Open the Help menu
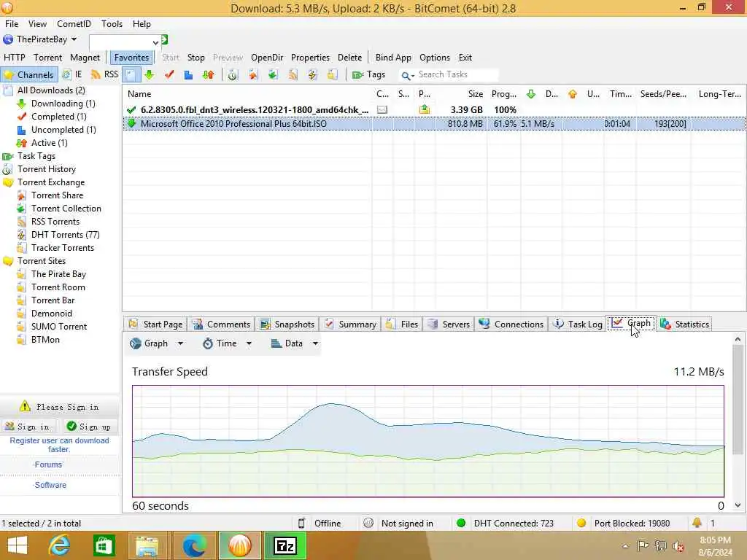The height and width of the screenshot is (560, 747). [142, 24]
